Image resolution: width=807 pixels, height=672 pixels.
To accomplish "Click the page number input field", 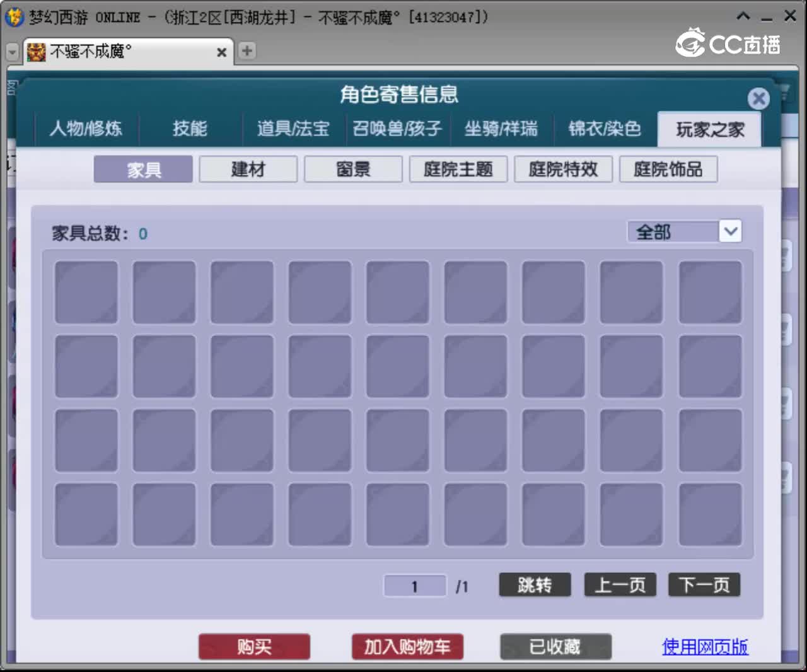I will 415,586.
